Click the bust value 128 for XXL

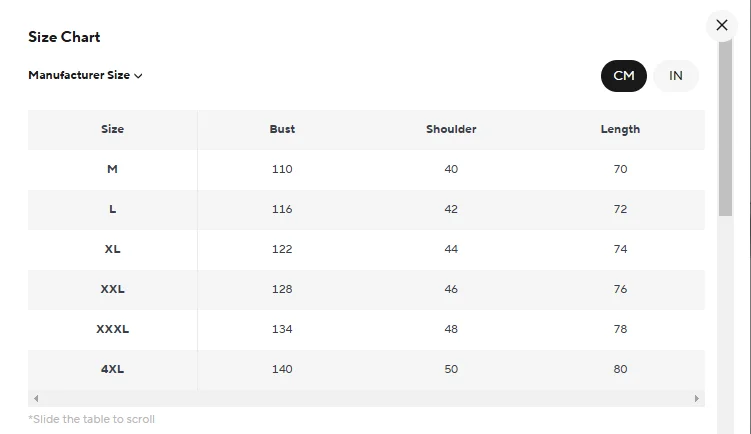pos(282,289)
